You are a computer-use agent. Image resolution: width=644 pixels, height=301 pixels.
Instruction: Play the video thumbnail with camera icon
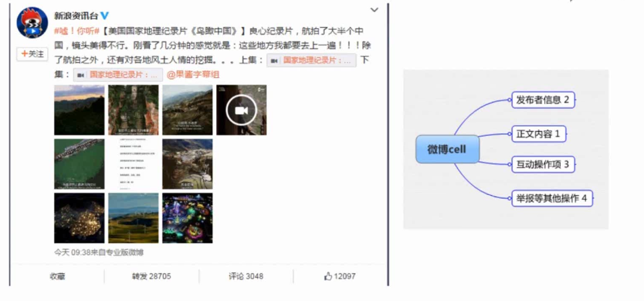click(x=241, y=110)
